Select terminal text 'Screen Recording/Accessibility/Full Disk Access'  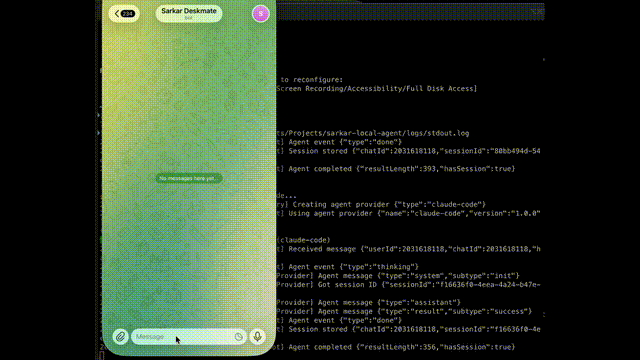point(377,89)
